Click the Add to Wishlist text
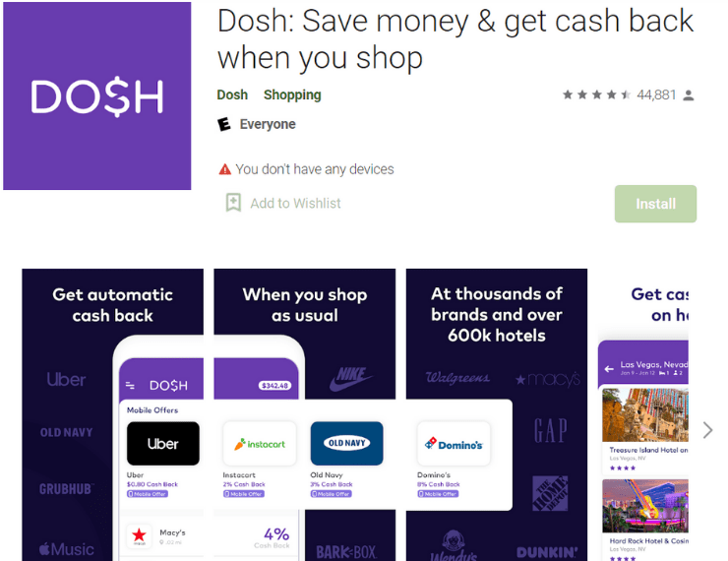Viewport: 728px width, 561px height. click(x=295, y=204)
